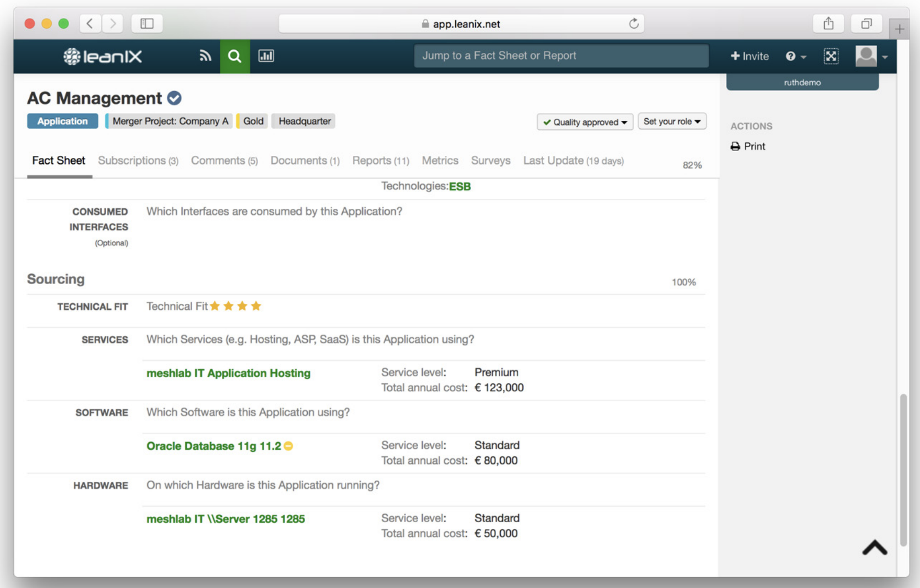Switch to Documents tab

tap(305, 161)
